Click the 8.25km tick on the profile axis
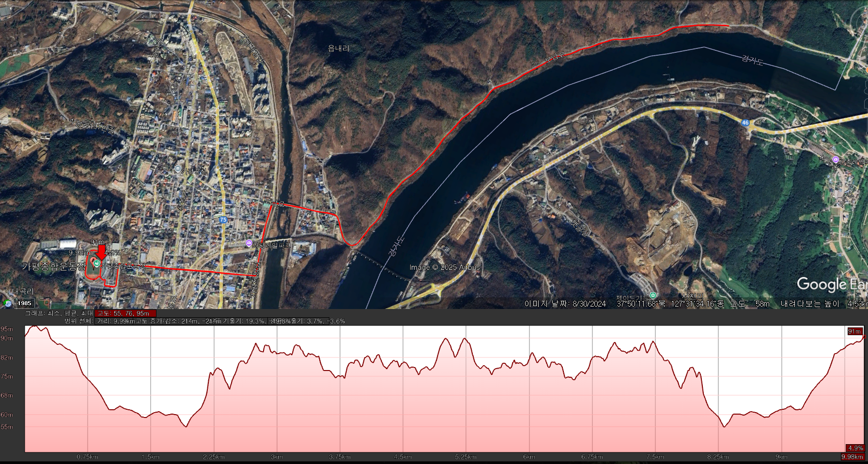868x464 pixels. [x=718, y=457]
